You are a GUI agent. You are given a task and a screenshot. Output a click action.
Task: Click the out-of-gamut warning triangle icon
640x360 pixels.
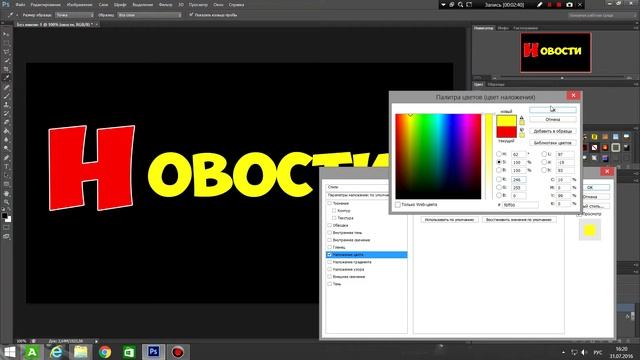click(522, 118)
